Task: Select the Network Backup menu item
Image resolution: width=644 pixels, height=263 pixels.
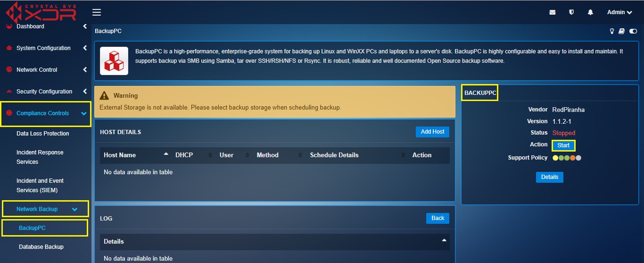Action: 37,209
